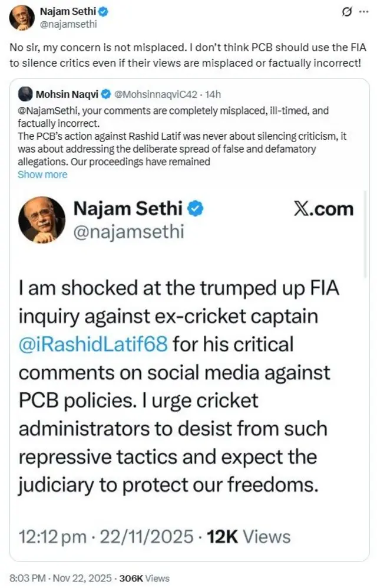Click the 306K Views count
The image size is (377, 588).
tap(144, 579)
